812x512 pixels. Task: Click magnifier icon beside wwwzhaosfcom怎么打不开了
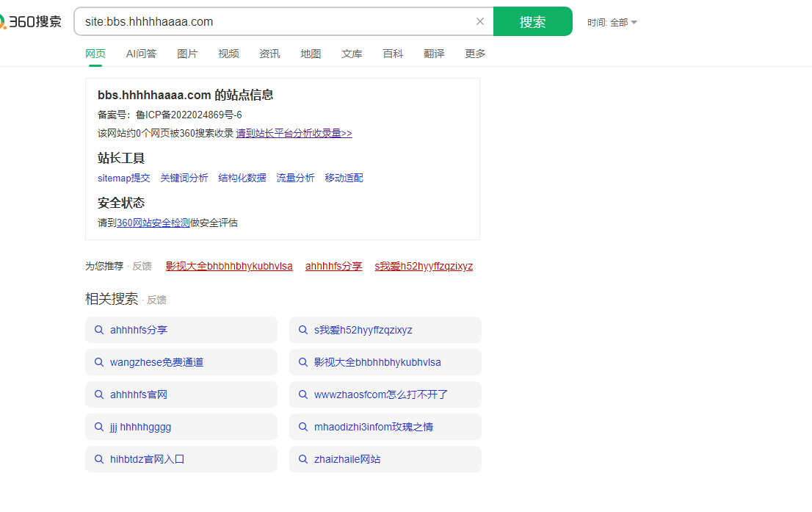pos(303,394)
